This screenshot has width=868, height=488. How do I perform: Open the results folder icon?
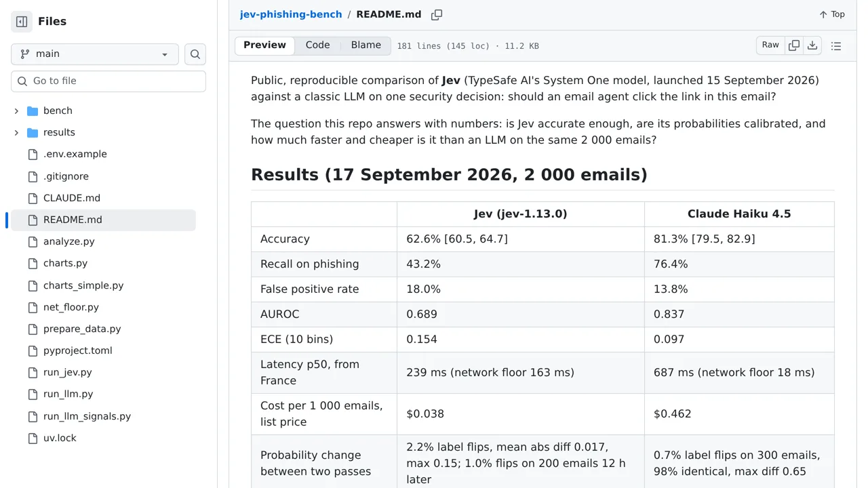(x=33, y=132)
